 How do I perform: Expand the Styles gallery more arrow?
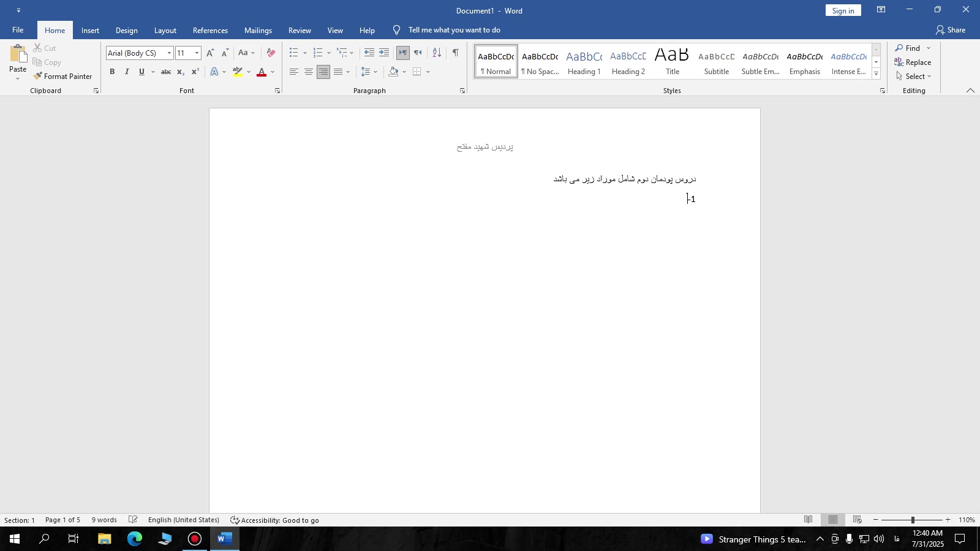point(876,74)
